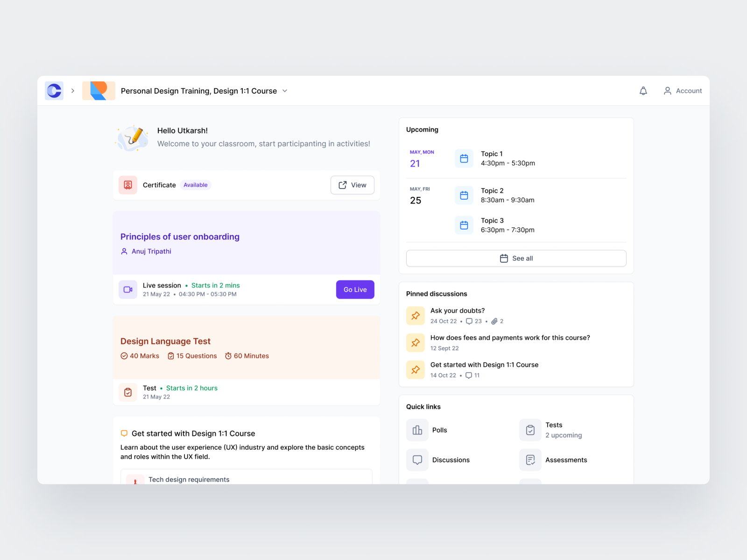Expand the breadcrumb chevron after the C logo
The height and width of the screenshot is (560, 747).
73,91
